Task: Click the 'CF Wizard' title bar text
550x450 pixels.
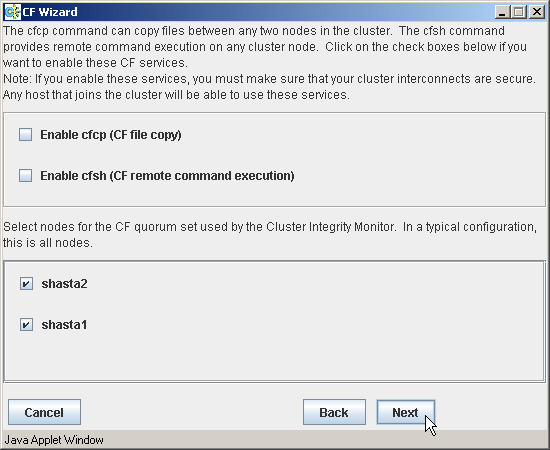Action: click(50, 12)
